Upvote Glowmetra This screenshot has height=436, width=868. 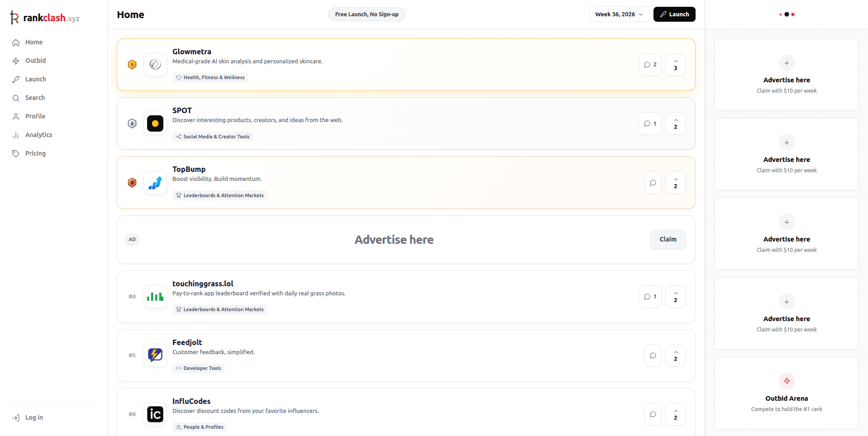pyautogui.click(x=676, y=65)
